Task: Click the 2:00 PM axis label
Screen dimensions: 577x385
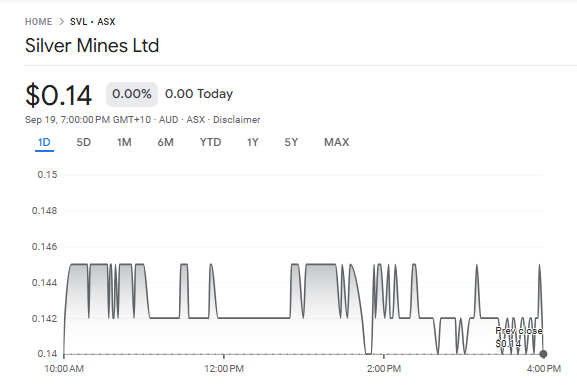Action: point(384,368)
